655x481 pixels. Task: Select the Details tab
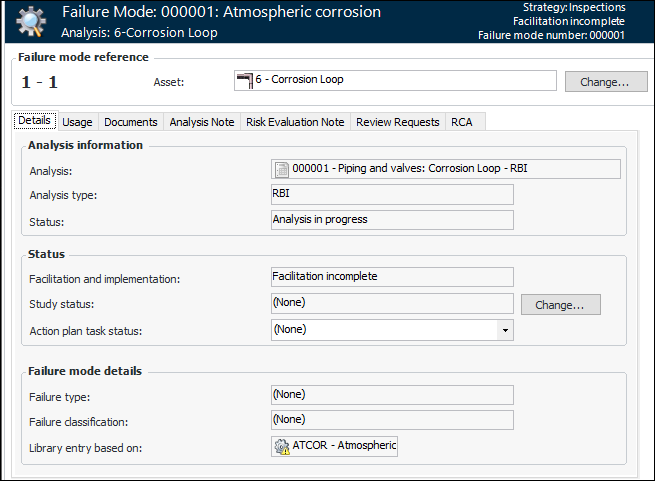point(35,121)
